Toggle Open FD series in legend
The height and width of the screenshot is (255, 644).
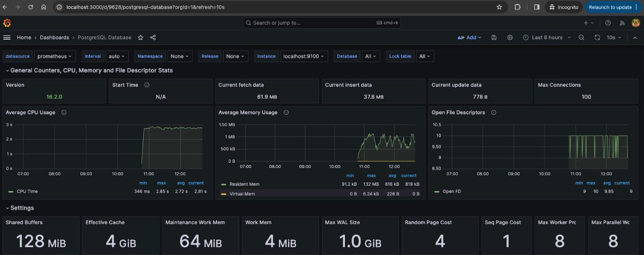pos(452,191)
